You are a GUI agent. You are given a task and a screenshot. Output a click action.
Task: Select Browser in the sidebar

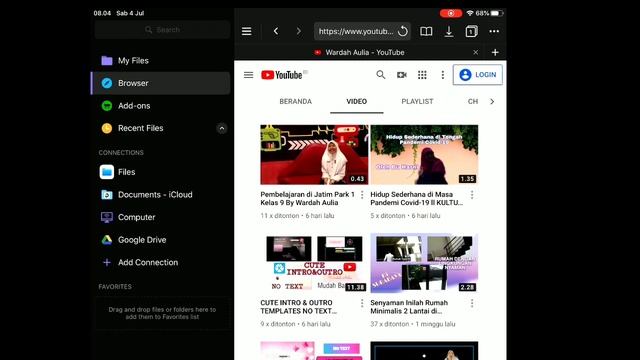coord(160,83)
